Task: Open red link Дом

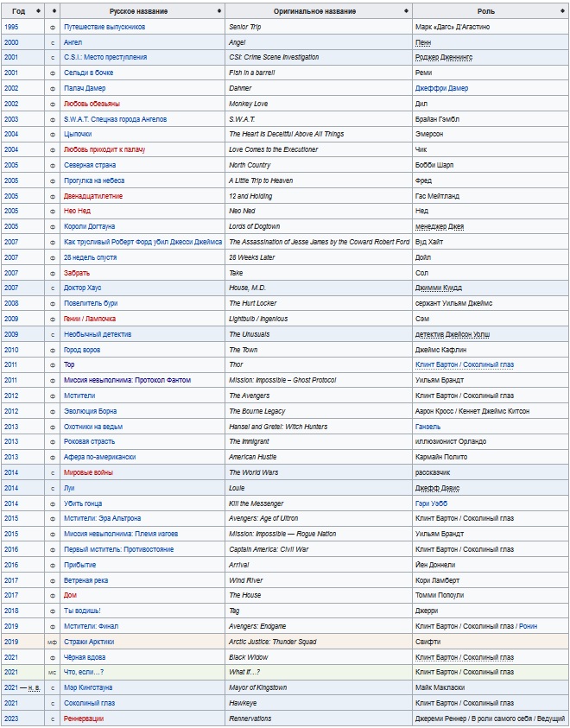Action: click(70, 595)
